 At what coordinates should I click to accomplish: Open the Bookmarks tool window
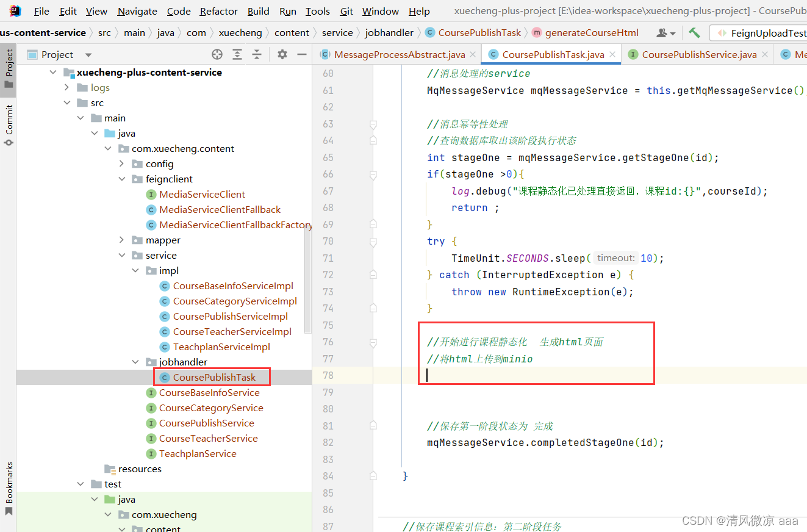click(9, 489)
